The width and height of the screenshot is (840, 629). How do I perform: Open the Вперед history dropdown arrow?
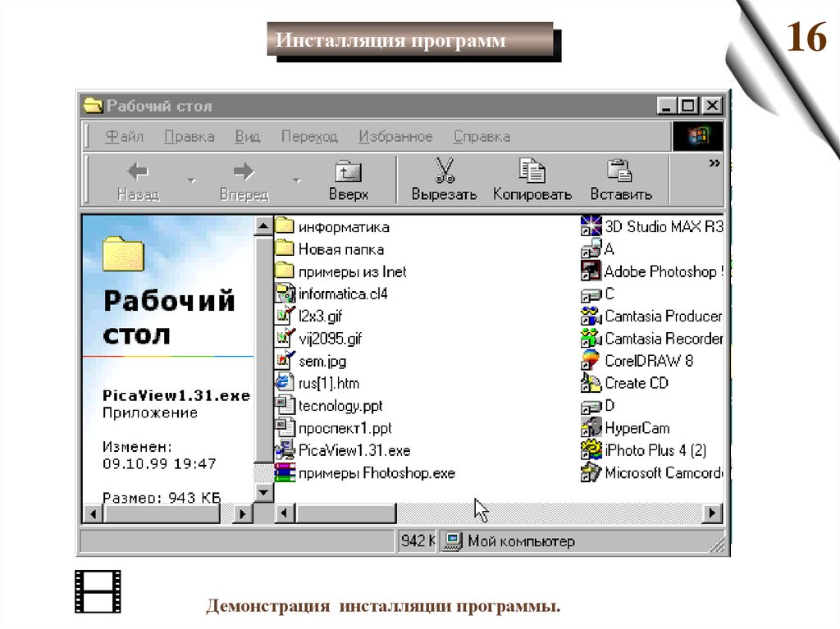click(296, 180)
